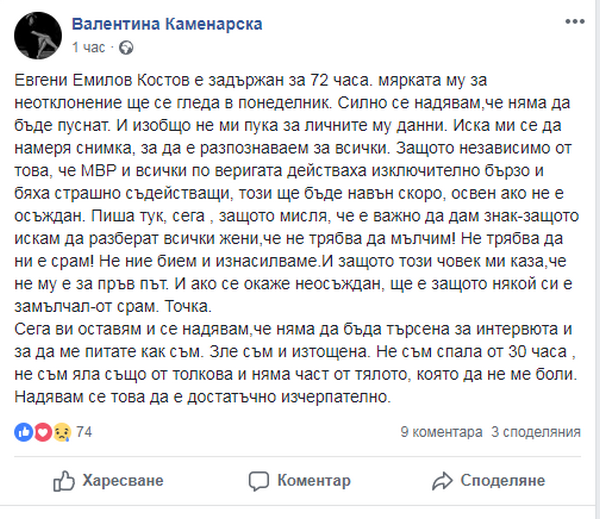Open Валентина Каменарска profile name link
Screen dimensions: 600x519
(x=167, y=24)
